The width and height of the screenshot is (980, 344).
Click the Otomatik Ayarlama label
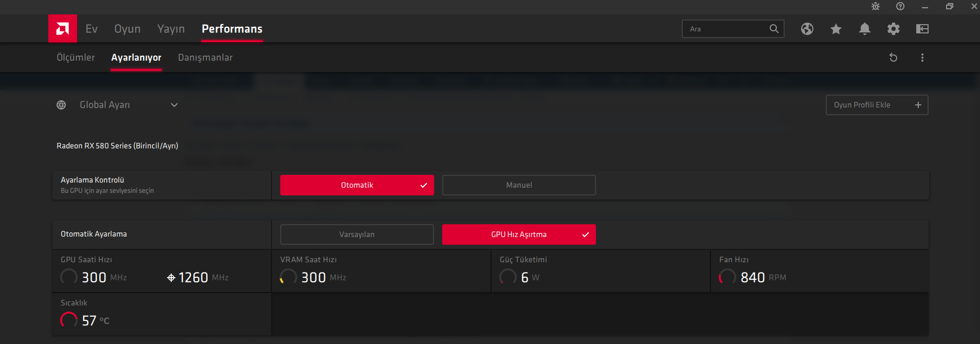point(94,234)
